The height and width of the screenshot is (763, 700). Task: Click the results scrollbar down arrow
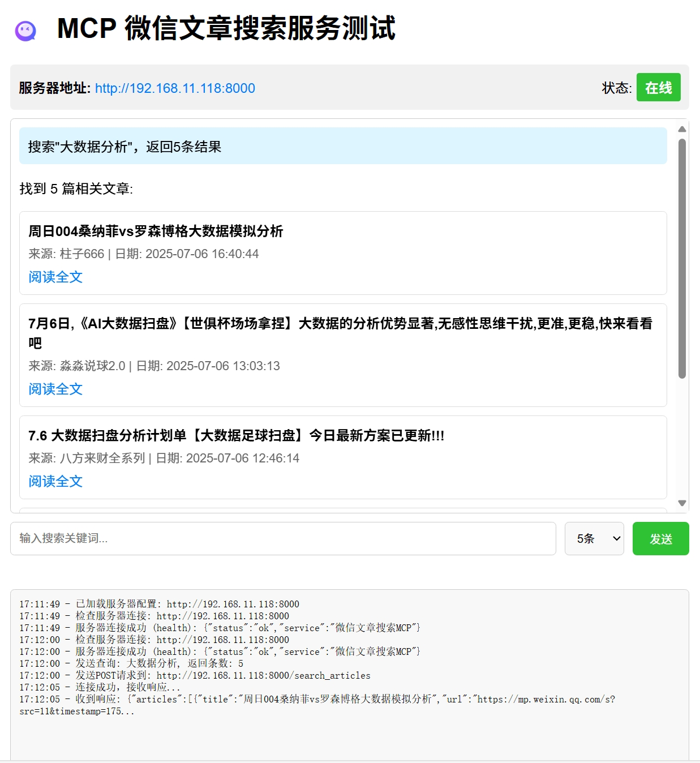click(682, 503)
